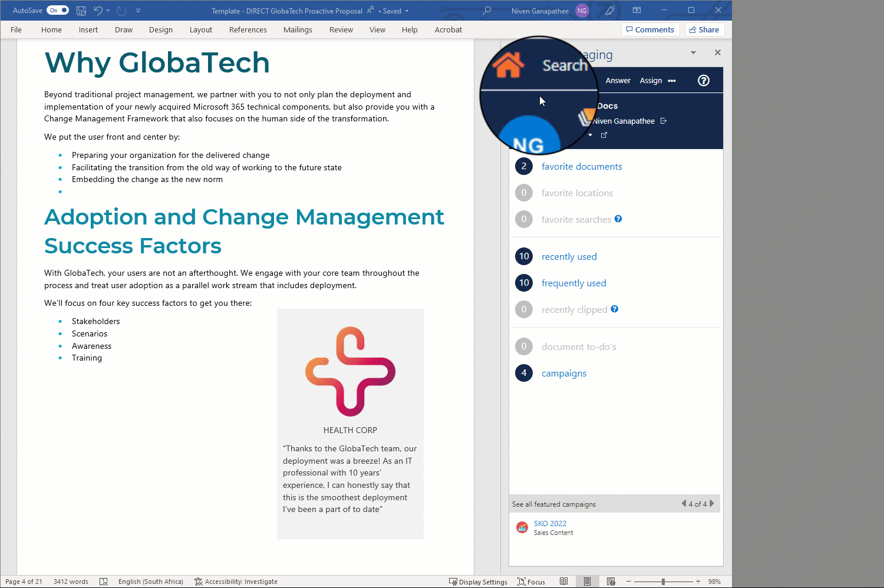The image size is (884, 588).
Task: Click the 10 badge beside recently used
Action: pyautogui.click(x=524, y=256)
